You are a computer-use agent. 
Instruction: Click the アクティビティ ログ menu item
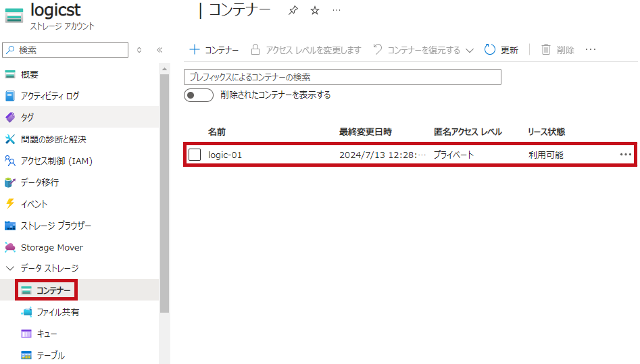tap(49, 96)
